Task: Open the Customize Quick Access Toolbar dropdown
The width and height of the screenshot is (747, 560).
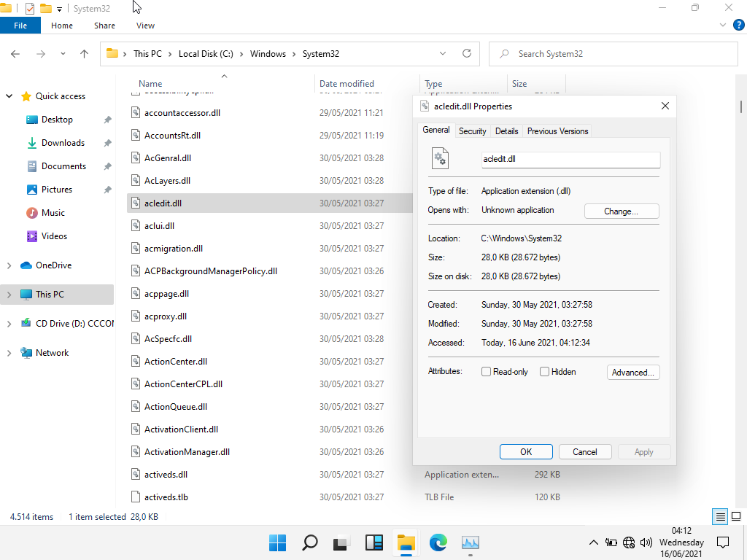Action: point(59,9)
